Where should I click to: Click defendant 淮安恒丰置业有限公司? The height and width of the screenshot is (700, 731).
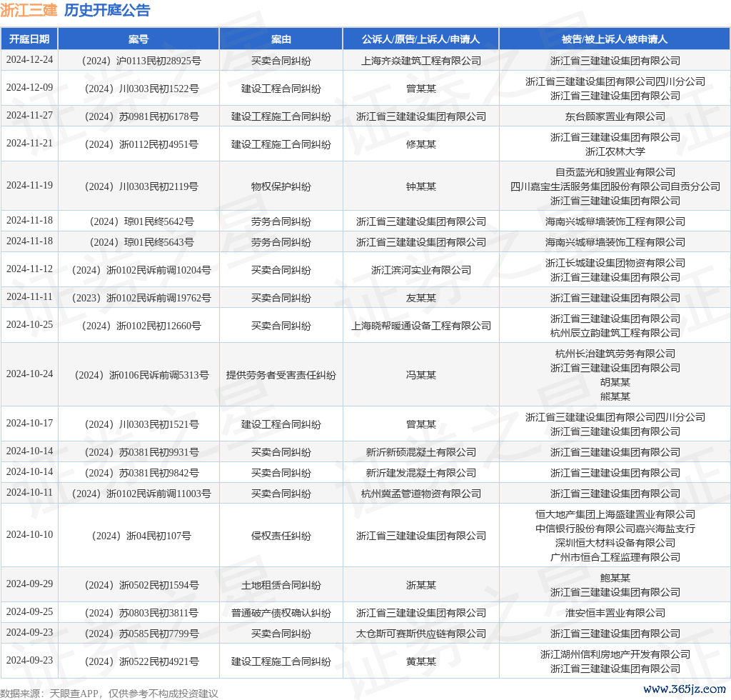pos(615,614)
